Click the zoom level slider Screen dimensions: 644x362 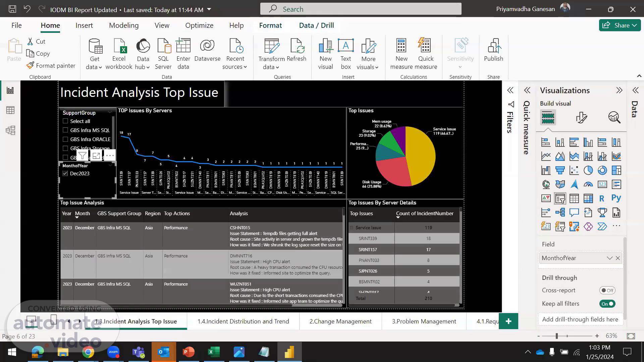pos(557,336)
